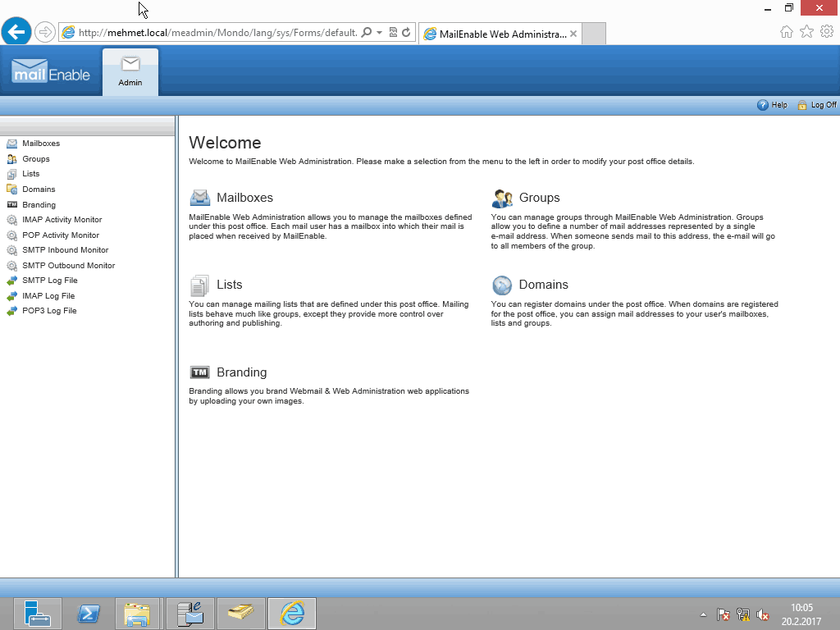
Task: Click the Lists icon in sidebar
Action: coord(11,174)
